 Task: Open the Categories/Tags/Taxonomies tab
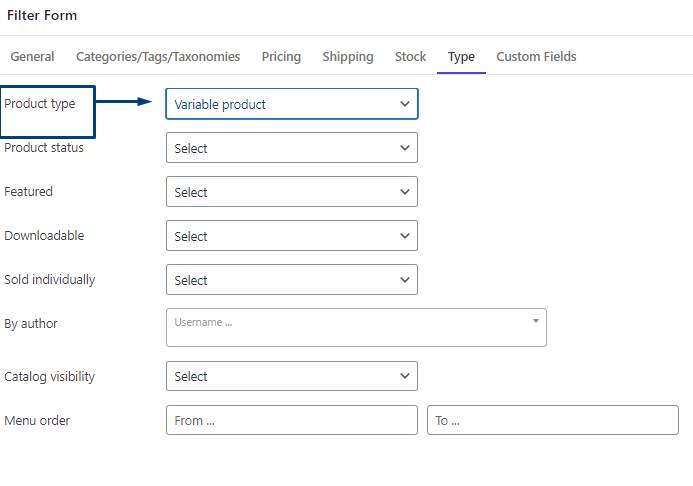[158, 57]
